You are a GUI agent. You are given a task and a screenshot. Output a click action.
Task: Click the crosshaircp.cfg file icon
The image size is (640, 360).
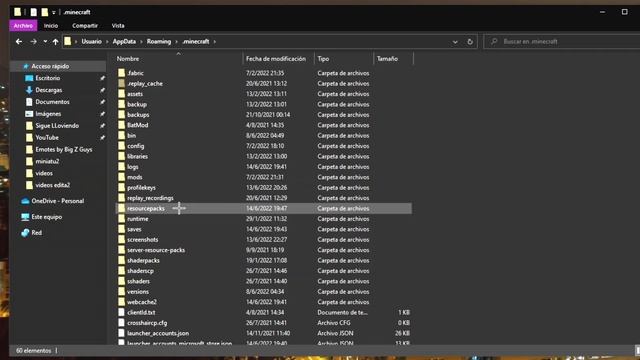click(122, 323)
